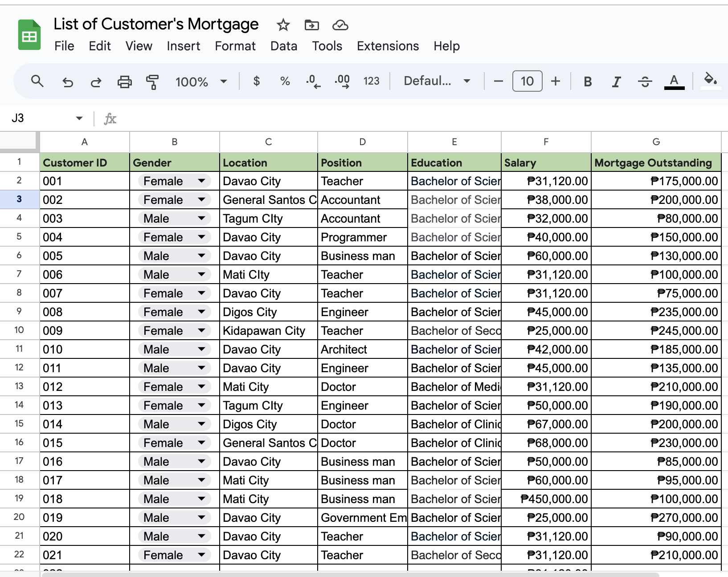
Task: Print the spreadsheet using printer icon
Action: pos(124,81)
